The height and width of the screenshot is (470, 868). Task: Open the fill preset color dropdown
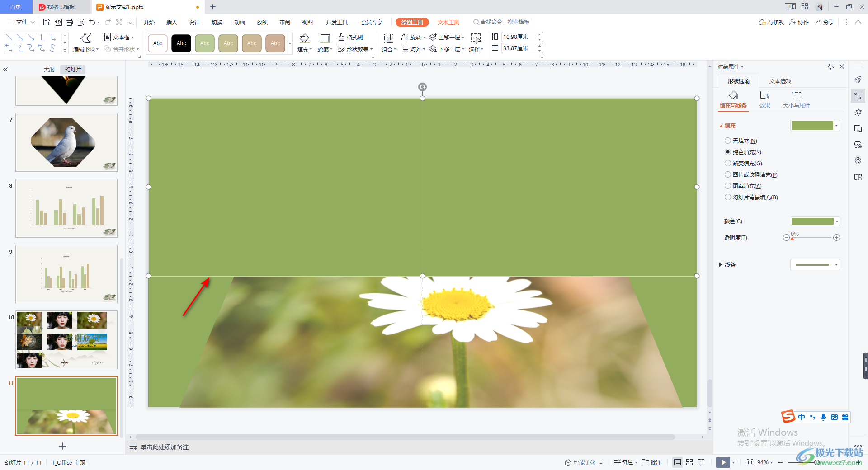pos(837,126)
